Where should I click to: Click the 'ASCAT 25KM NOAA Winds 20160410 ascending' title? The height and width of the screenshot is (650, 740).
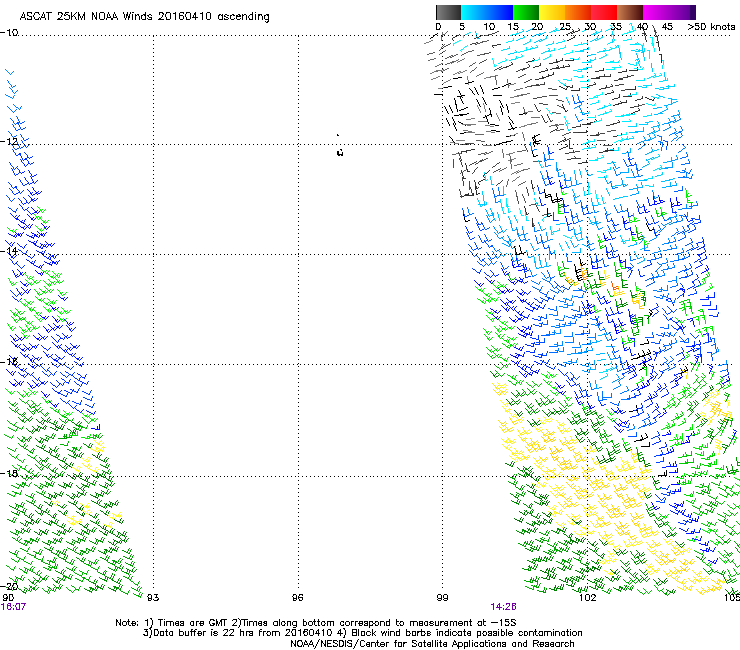coord(144,17)
